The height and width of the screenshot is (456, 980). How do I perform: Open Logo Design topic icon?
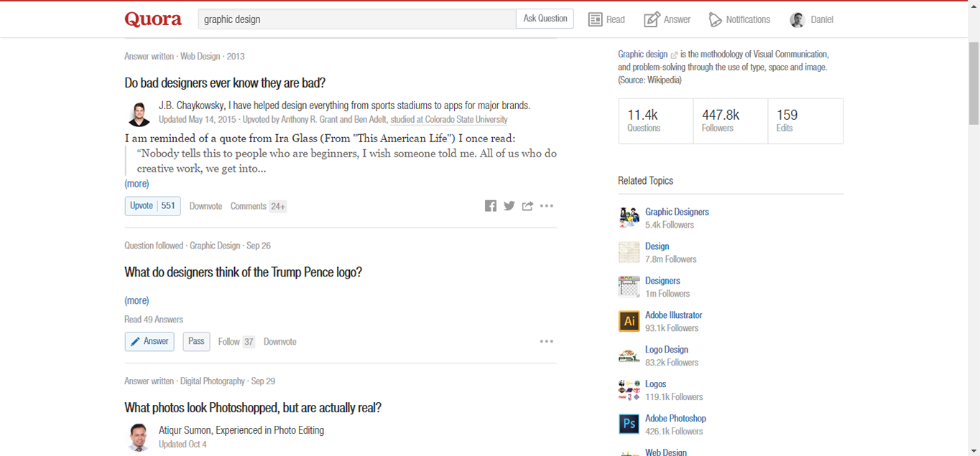(x=629, y=355)
